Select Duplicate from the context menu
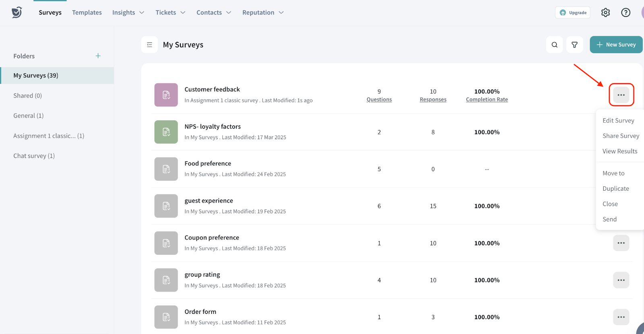 pos(615,189)
